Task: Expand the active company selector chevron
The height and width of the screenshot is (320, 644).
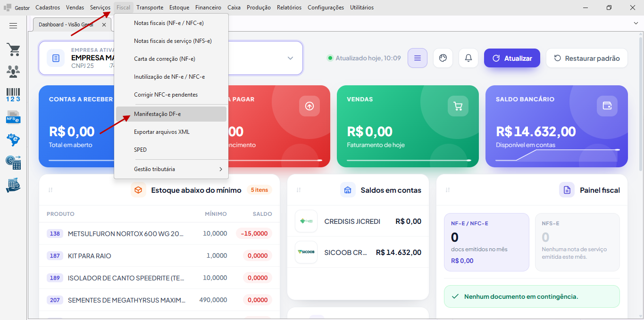Action: point(290,58)
